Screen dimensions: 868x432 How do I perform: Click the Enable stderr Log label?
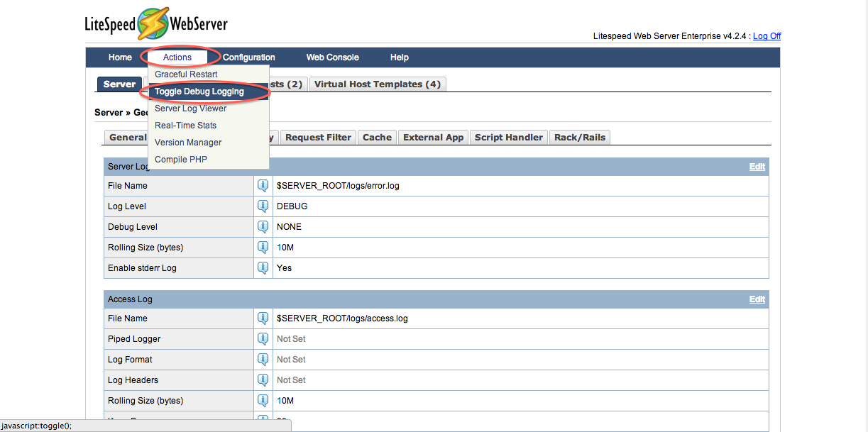(142, 268)
